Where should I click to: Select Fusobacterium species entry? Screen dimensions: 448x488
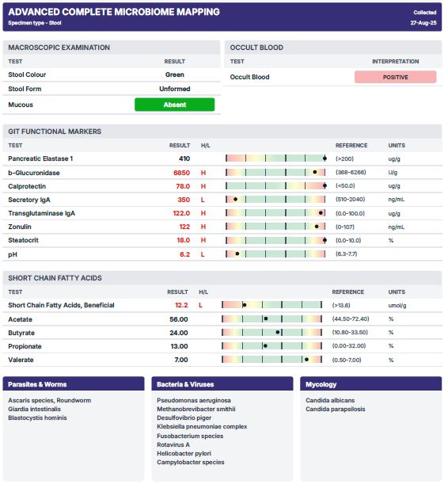click(x=190, y=436)
